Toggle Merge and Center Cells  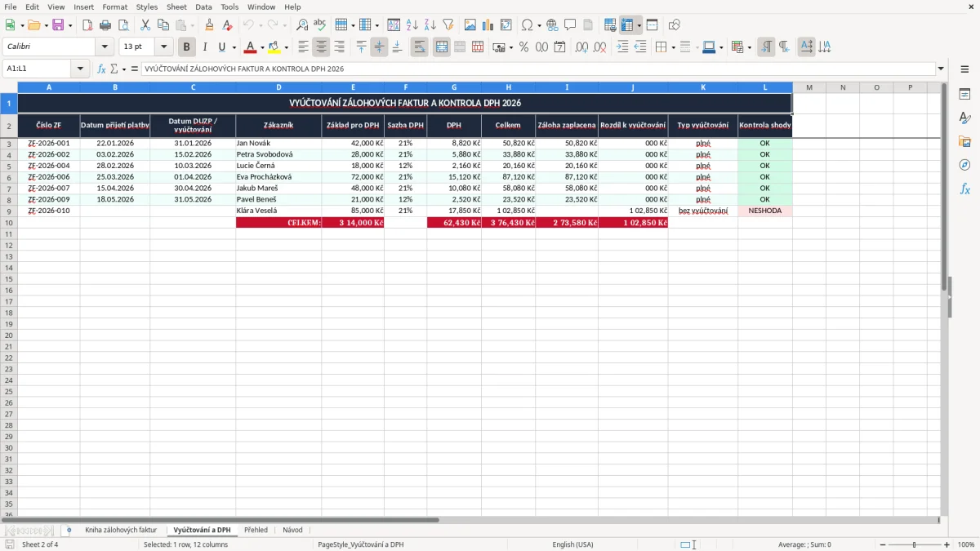point(442,47)
